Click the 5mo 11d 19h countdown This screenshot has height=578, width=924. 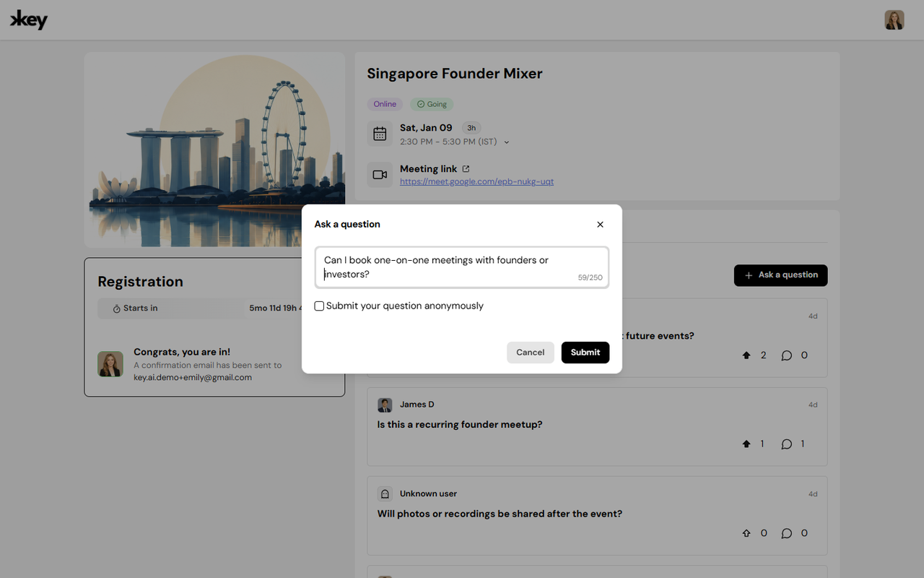pyautogui.click(x=276, y=309)
